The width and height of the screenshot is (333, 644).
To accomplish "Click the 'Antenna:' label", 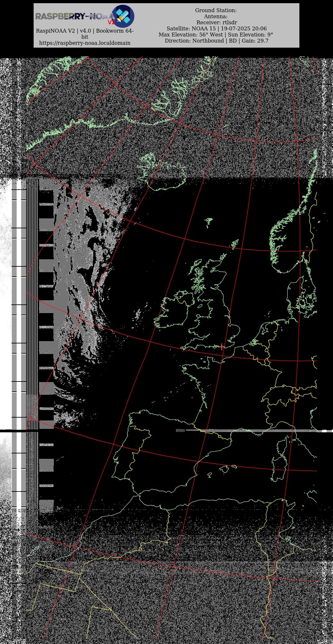I will click(x=216, y=16).
